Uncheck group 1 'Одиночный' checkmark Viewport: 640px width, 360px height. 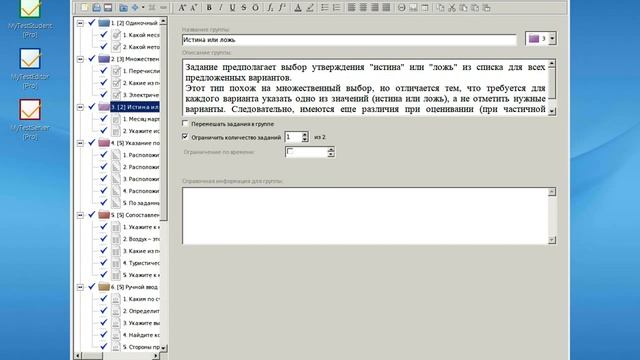[x=92, y=23]
